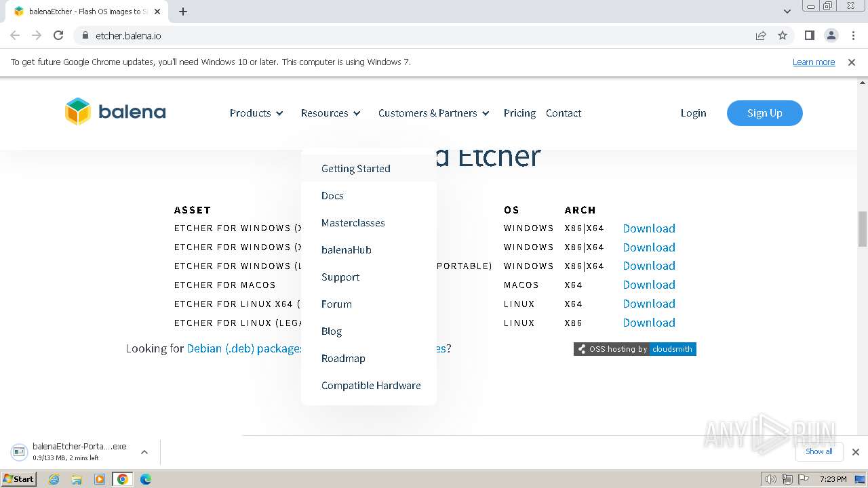This screenshot has width=868, height=488.
Task: Open the Chrome profile avatar
Action: 831,35
